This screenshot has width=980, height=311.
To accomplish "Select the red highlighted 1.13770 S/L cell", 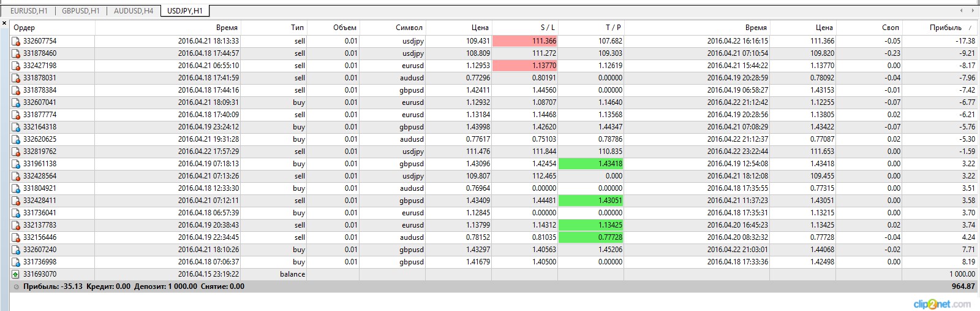I will click(525, 66).
